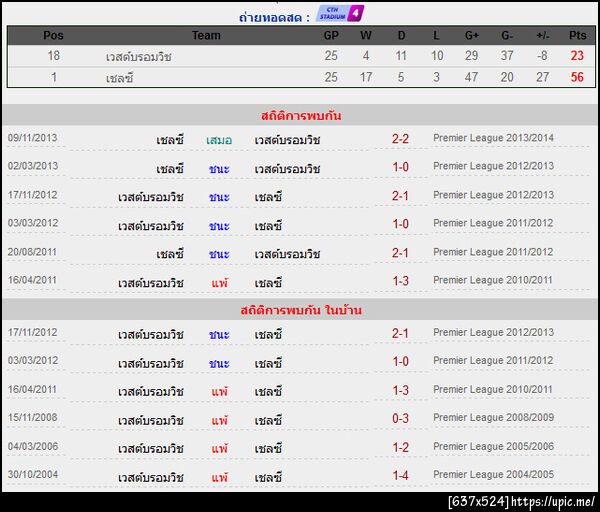Screen dimensions: 600x512
Task: Click the 11 draws value
Action: (x=401, y=56)
